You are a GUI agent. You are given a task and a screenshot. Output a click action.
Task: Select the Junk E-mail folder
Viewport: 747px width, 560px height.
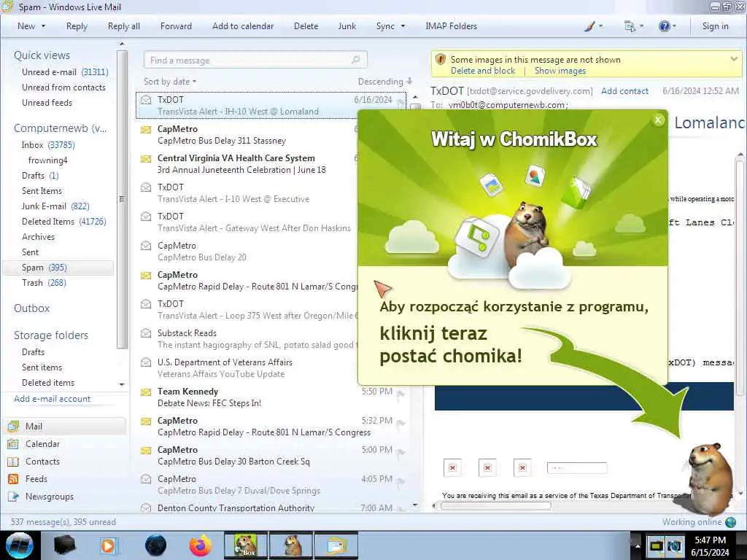[x=55, y=206]
